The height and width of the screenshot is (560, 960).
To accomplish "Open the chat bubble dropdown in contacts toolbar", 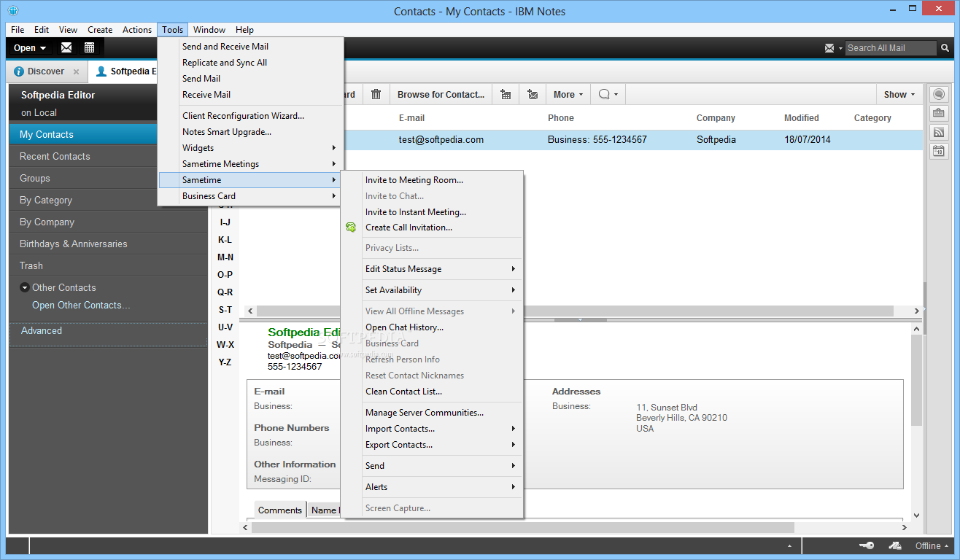I will [608, 94].
